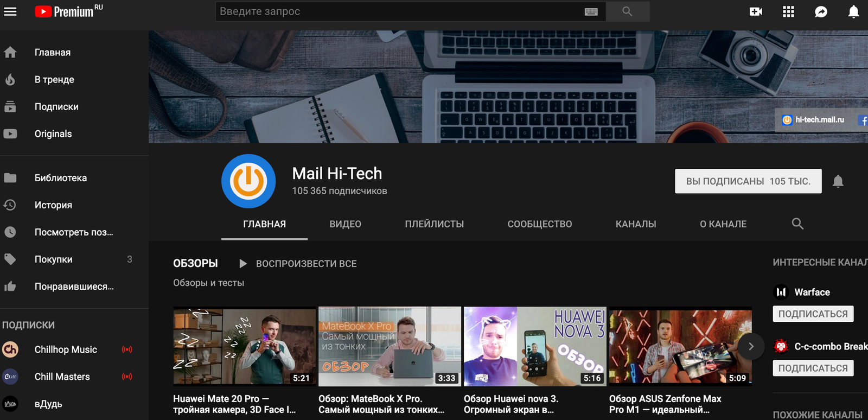Open the Warface channel name link

(x=812, y=292)
